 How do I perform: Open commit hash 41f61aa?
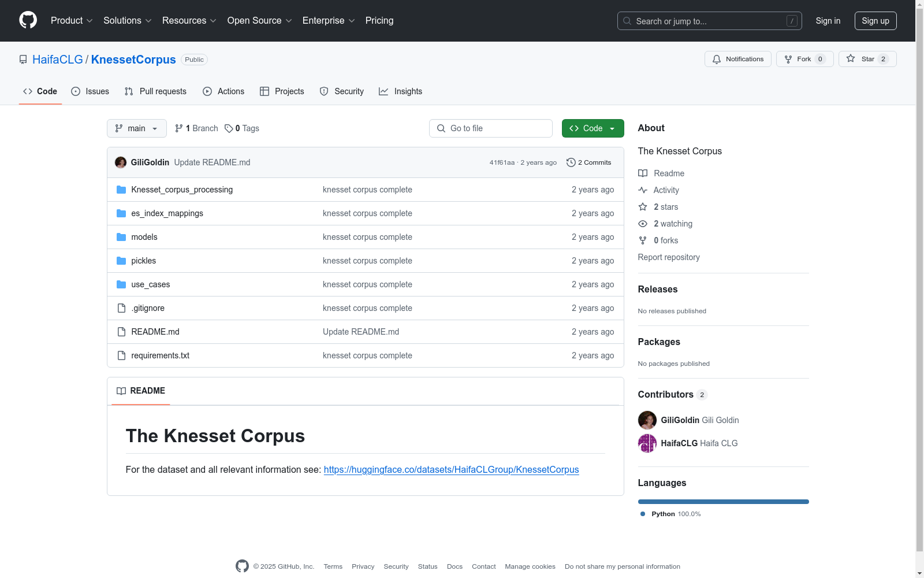point(502,162)
